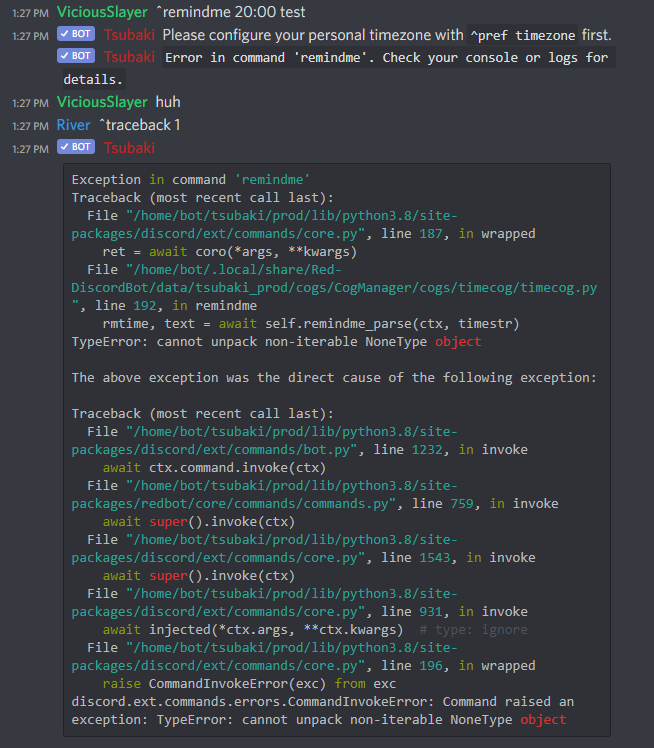Viewport: 654px width, 748px height.
Task: Click 'Please configure your personal timezone' text
Action: pos(313,35)
